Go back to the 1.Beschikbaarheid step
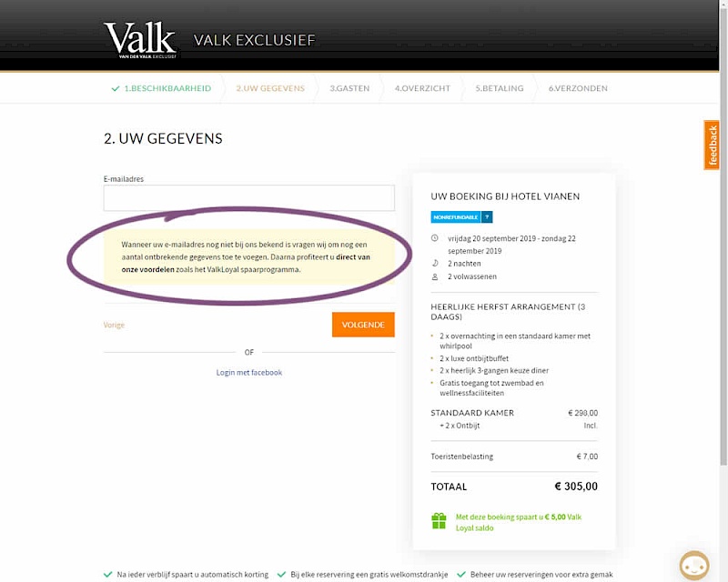This screenshot has width=728, height=582. coord(167,88)
